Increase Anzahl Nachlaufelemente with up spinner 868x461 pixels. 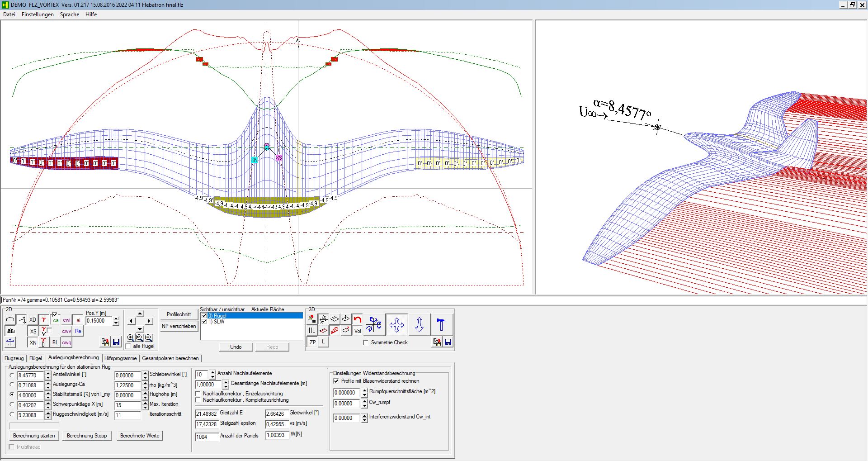[x=213, y=372]
